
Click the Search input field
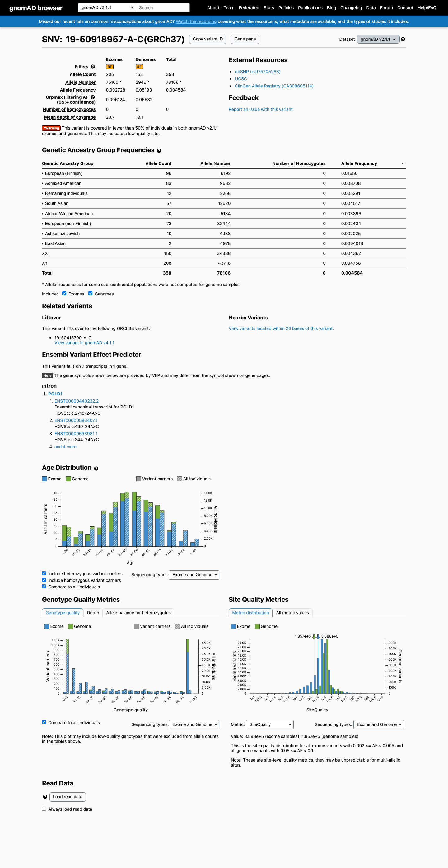tap(163, 8)
